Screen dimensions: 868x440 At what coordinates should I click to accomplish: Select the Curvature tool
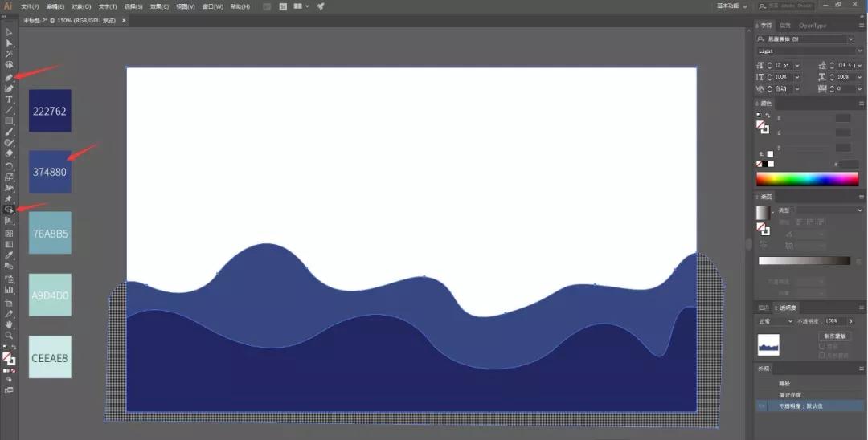(x=9, y=88)
